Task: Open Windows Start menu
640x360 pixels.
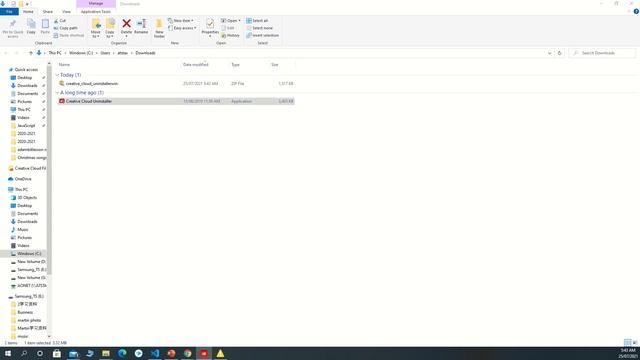Action: click(8, 353)
